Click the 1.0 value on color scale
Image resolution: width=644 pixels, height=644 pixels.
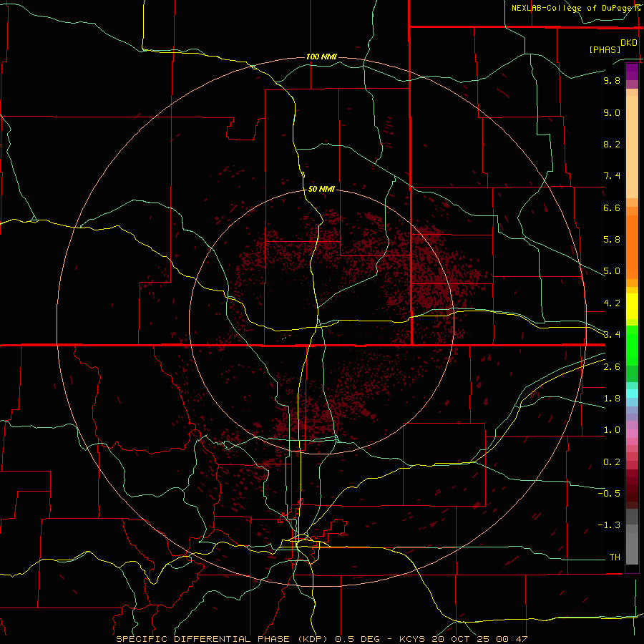[x=612, y=430]
